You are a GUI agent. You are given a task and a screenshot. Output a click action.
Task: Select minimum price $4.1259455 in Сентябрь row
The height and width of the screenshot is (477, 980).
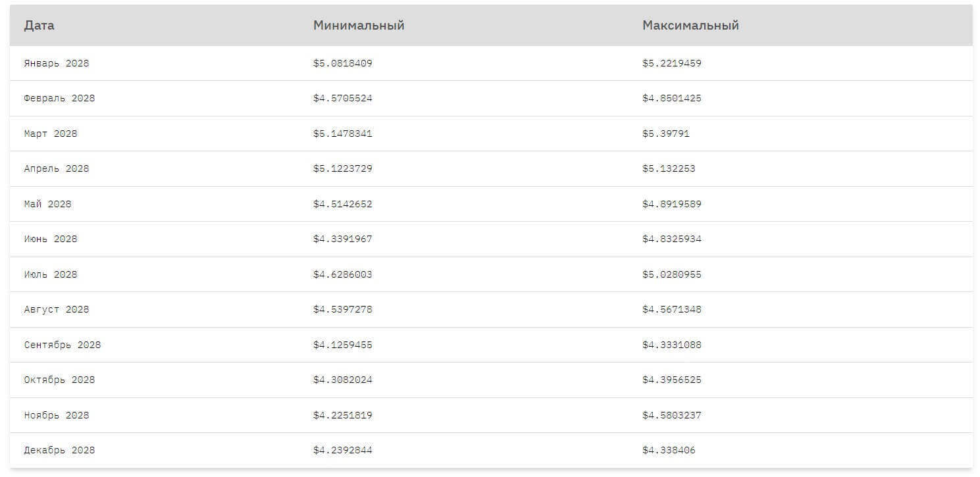click(x=342, y=345)
